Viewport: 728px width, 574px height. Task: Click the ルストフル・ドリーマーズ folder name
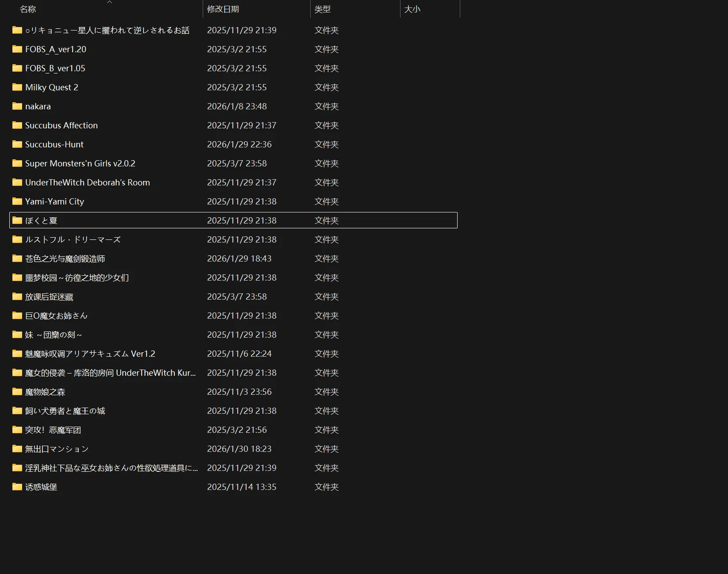(x=73, y=239)
